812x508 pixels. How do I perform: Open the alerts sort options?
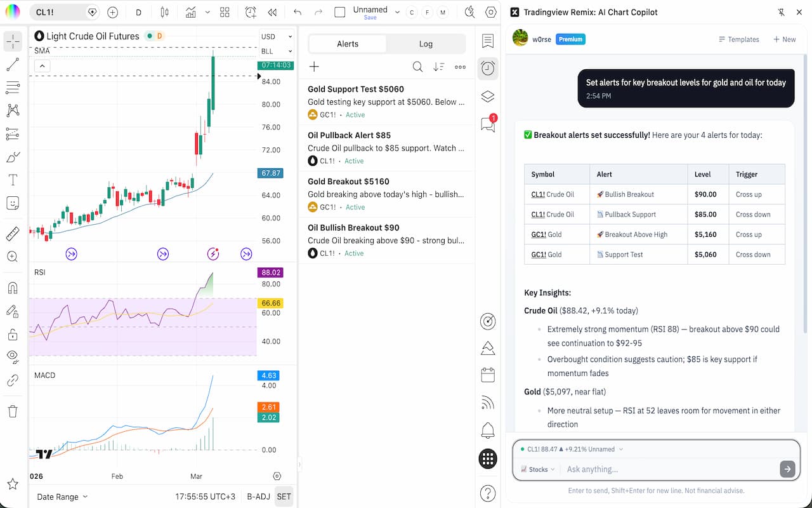click(439, 67)
